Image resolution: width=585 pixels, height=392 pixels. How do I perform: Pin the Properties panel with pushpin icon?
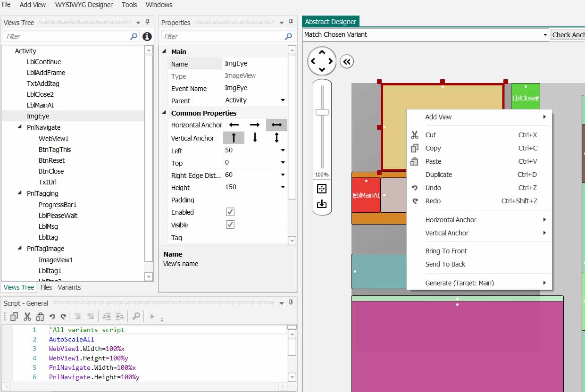click(x=291, y=22)
